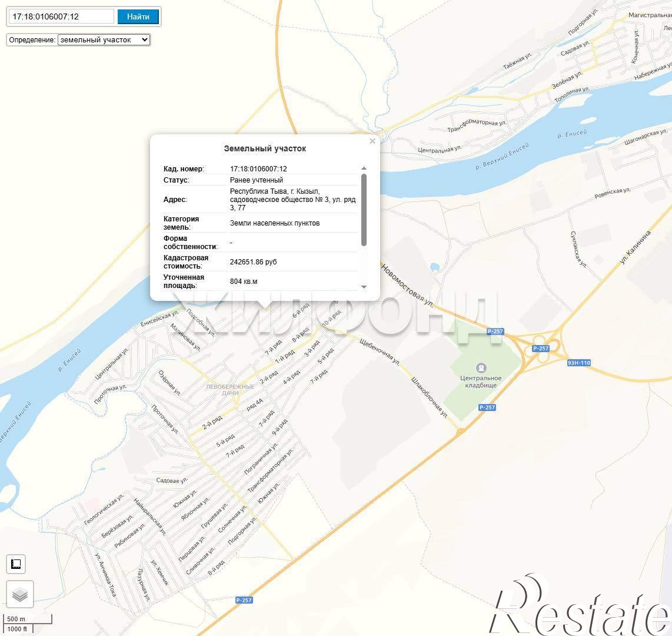Click the Центральное кладбище marker icon
Viewport: 672px width, 636px height.
[481, 367]
